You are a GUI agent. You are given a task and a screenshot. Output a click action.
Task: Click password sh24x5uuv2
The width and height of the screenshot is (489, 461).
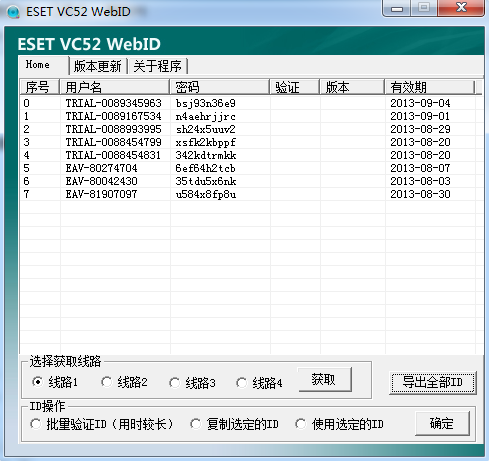[206, 129]
